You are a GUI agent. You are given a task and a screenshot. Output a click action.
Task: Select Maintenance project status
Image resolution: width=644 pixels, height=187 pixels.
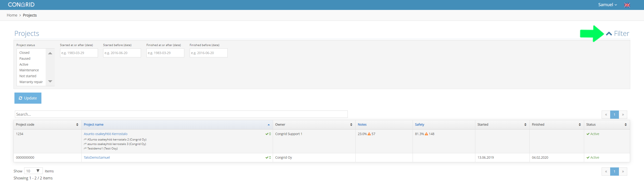[x=29, y=70]
